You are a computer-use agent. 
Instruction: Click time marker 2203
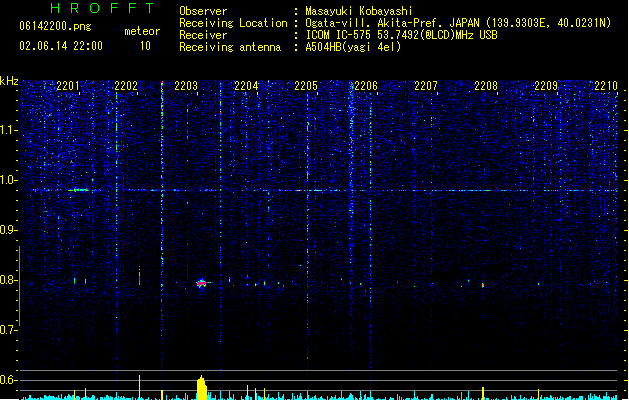point(186,86)
